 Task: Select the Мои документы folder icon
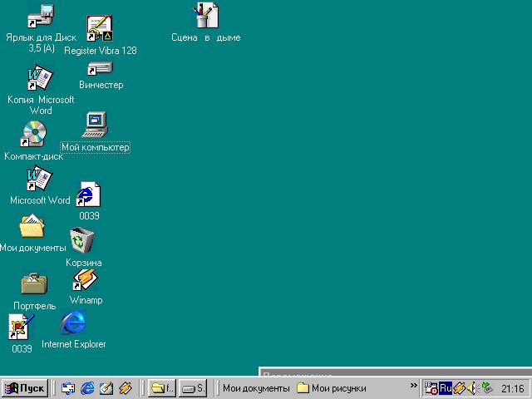tap(32, 225)
